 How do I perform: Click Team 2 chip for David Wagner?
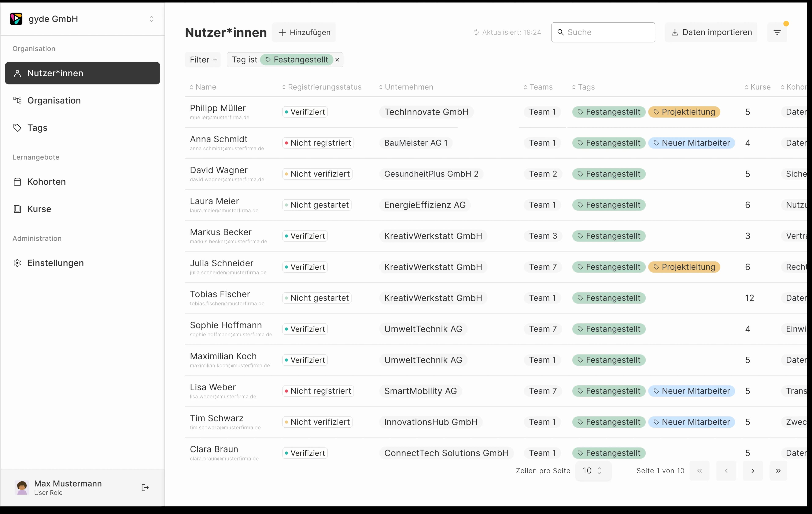click(543, 174)
